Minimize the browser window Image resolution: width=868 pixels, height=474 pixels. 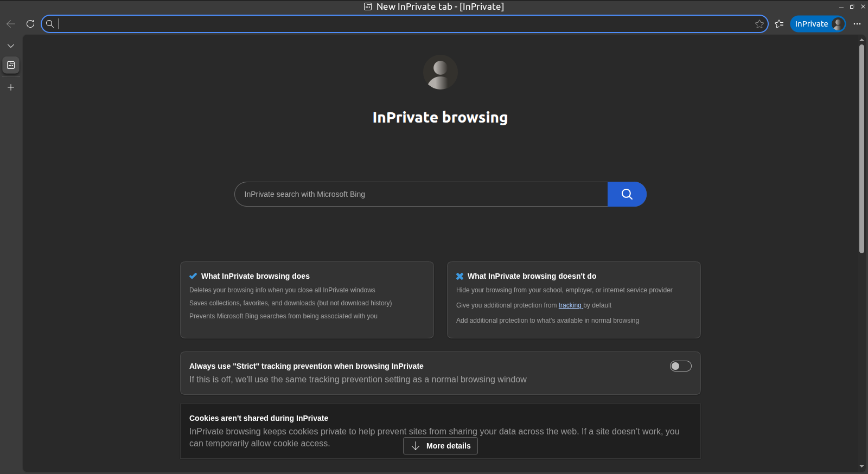click(x=841, y=7)
